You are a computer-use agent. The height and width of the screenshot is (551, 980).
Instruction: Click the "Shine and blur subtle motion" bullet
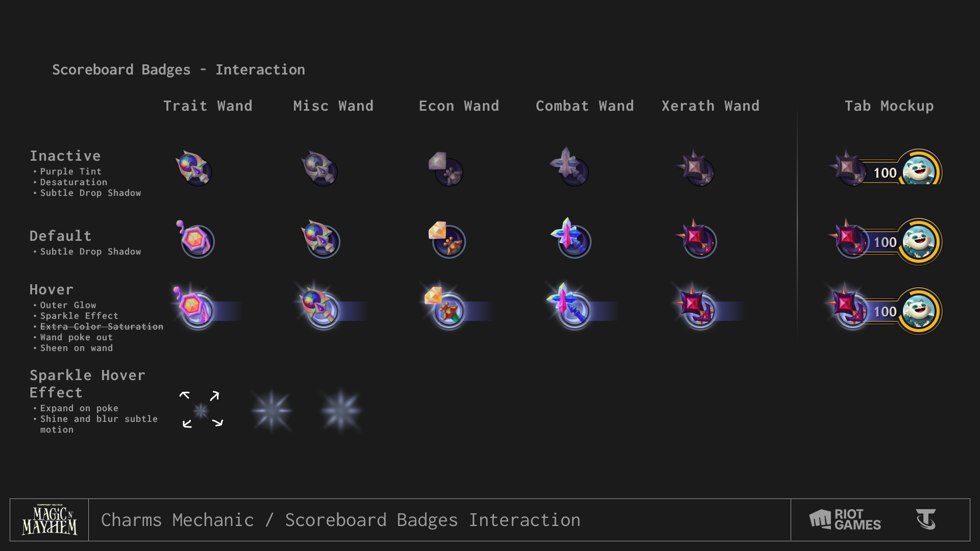(x=99, y=424)
